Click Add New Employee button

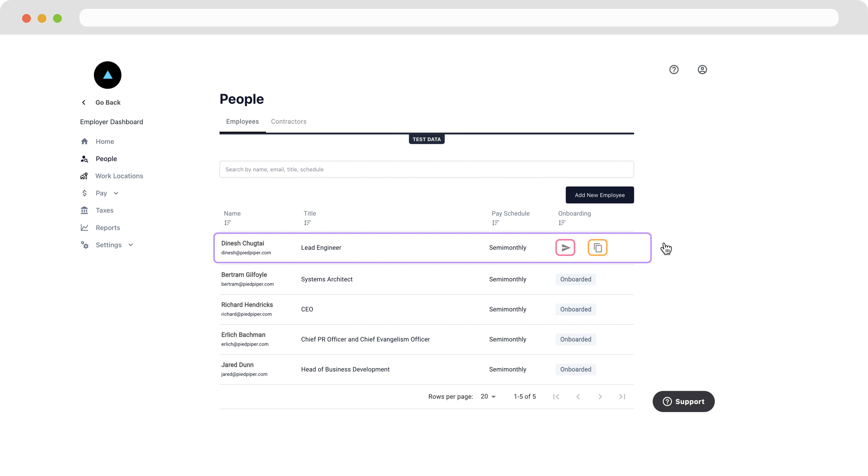[x=600, y=195]
